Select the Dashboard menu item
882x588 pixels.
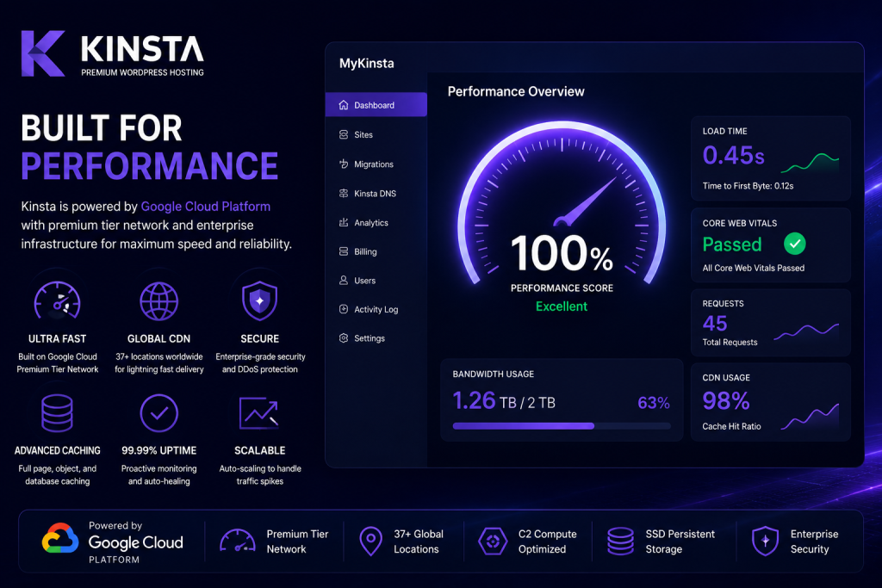tap(376, 104)
